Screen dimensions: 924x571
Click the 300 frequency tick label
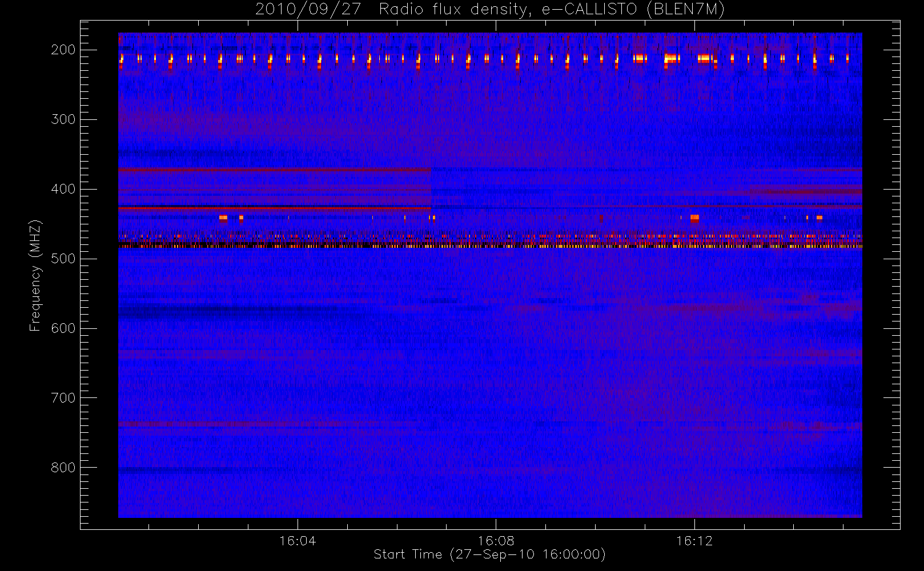[x=63, y=119]
